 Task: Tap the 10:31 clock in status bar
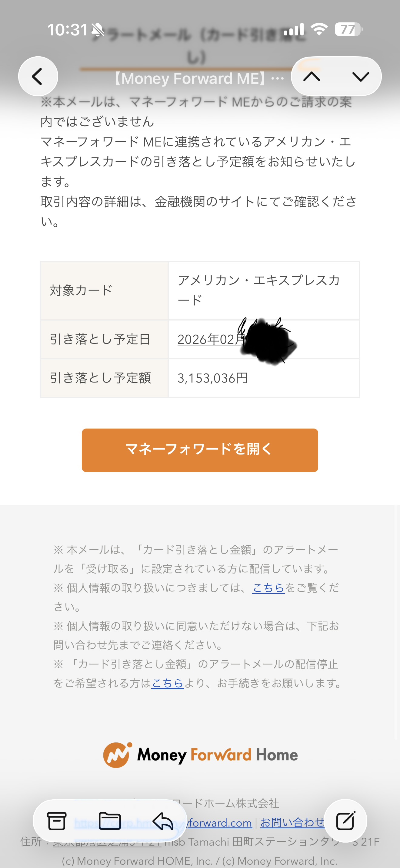(68, 30)
